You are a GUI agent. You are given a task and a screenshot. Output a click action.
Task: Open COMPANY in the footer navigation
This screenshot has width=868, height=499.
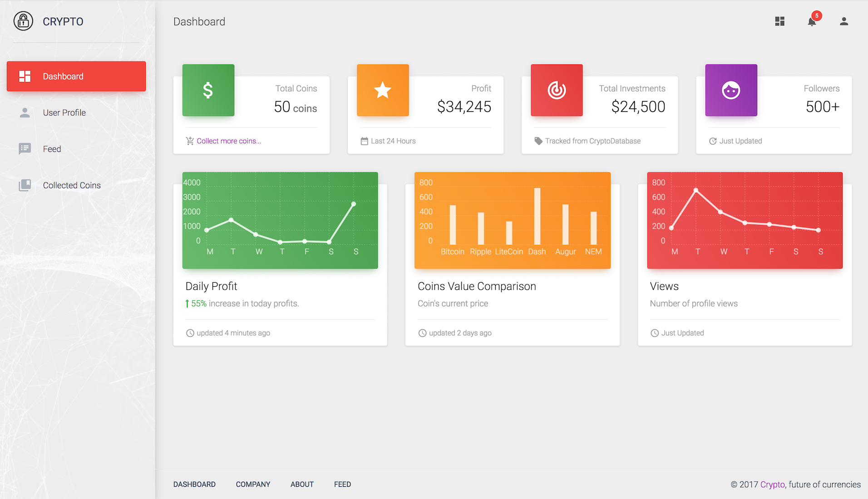(253, 484)
